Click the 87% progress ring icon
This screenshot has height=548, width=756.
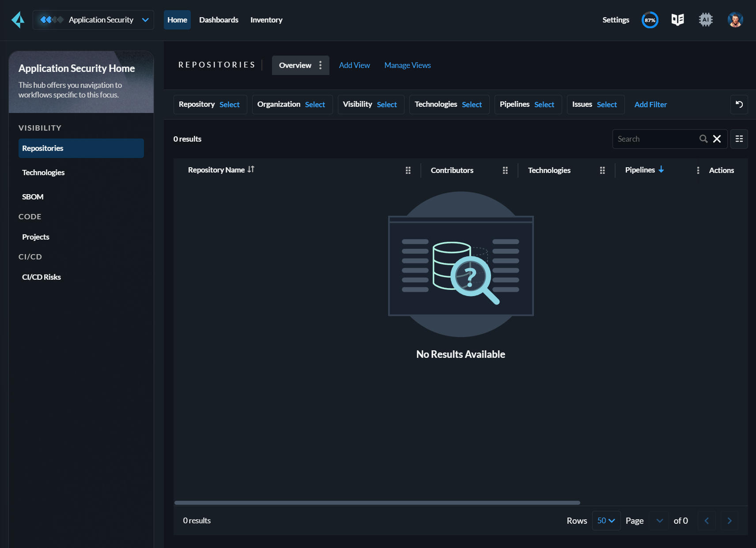click(x=650, y=20)
